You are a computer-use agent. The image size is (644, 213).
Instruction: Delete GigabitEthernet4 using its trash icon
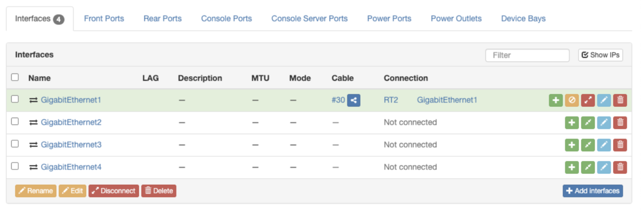(620, 167)
